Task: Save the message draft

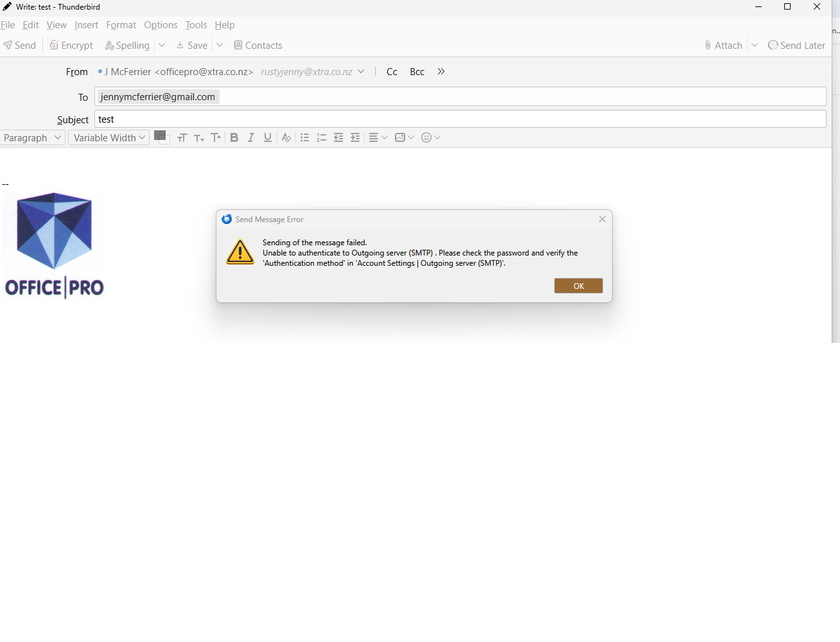Action: coord(192,45)
